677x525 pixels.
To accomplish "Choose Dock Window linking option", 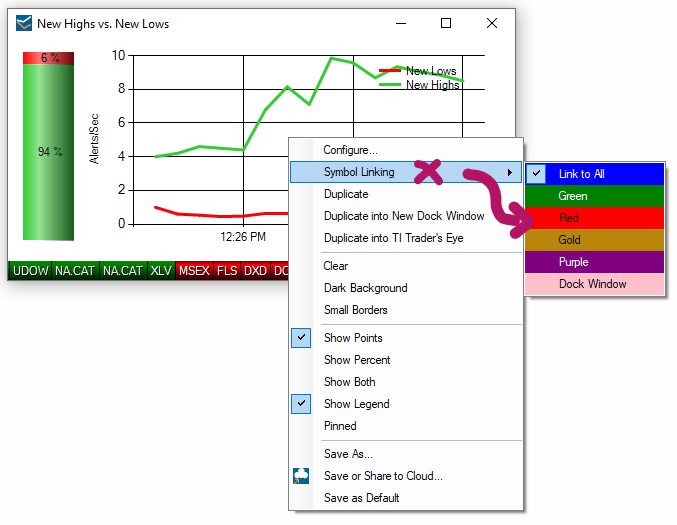I will tap(594, 284).
